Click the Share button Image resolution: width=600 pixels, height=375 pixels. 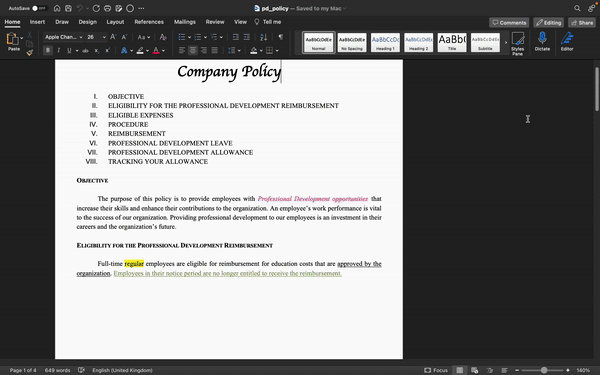[582, 23]
